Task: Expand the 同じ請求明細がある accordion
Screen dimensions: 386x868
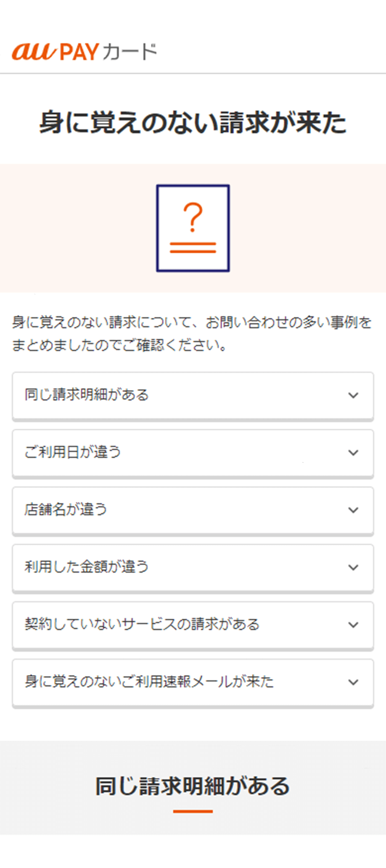Action: coord(87,395)
